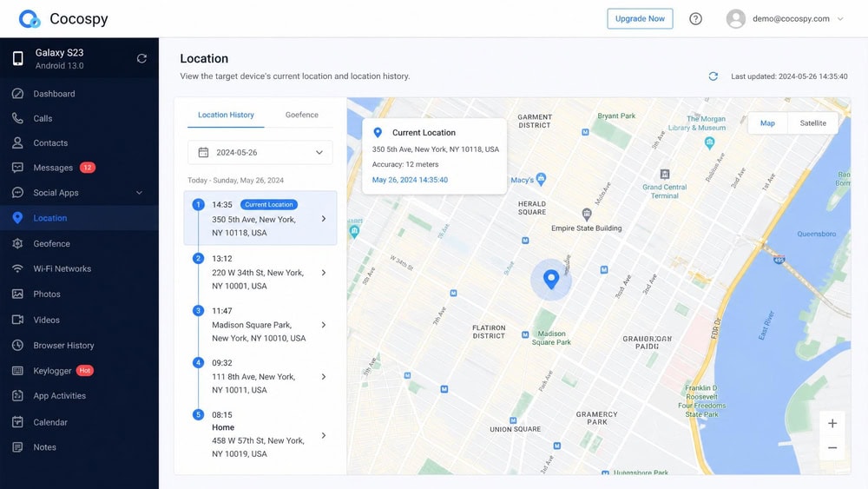Expand the 11:47 Madison Square Park arrow

[x=324, y=325]
